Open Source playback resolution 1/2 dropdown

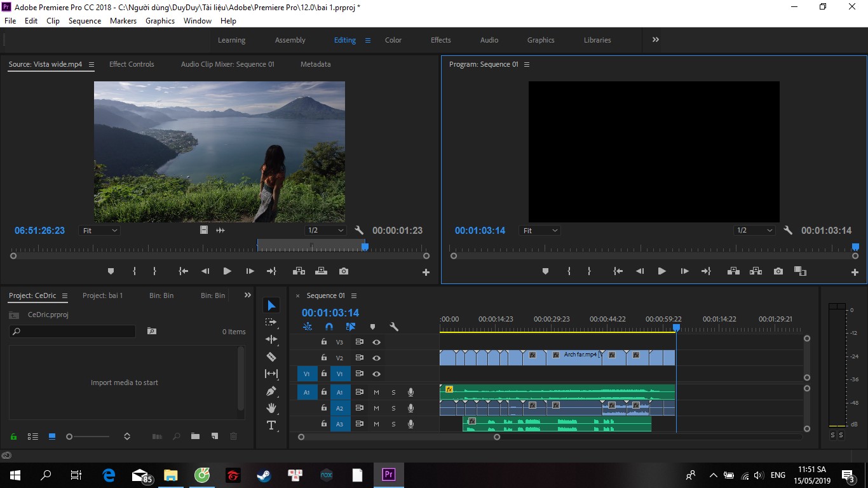(x=325, y=231)
